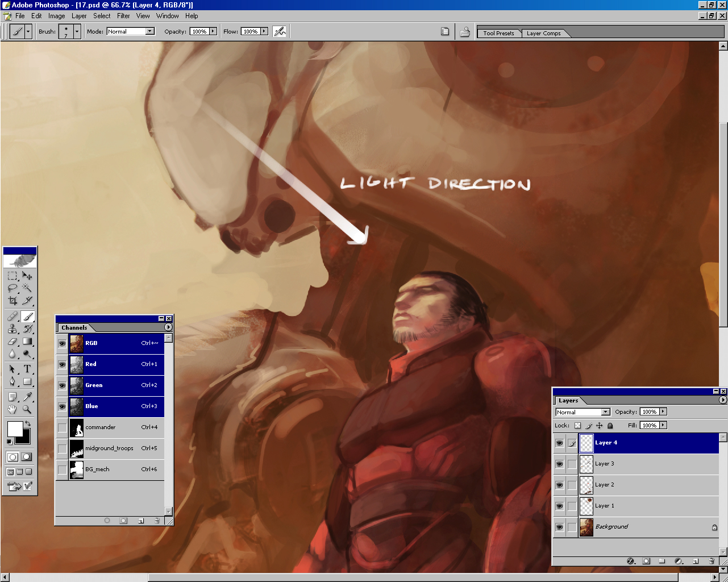Image resolution: width=728 pixels, height=582 pixels.
Task: Open the Filter menu
Action: click(x=123, y=16)
